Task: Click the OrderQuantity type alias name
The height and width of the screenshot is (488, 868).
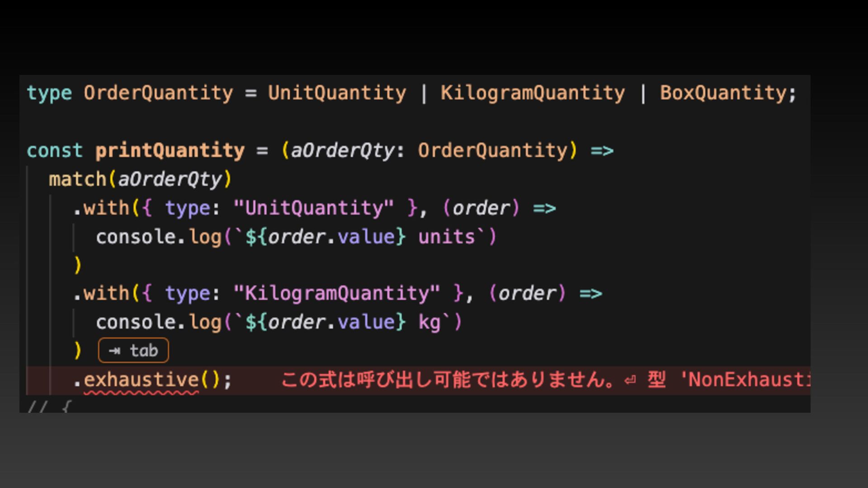Action: pos(158,93)
